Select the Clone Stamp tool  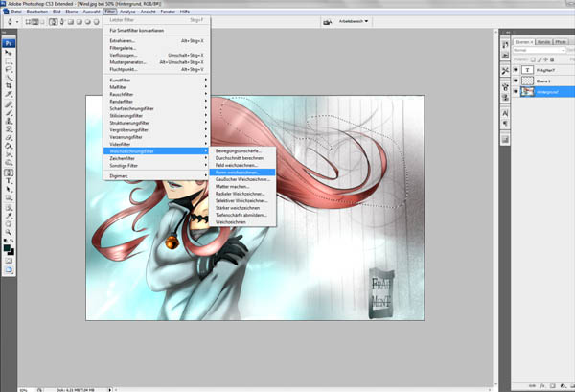(9, 121)
